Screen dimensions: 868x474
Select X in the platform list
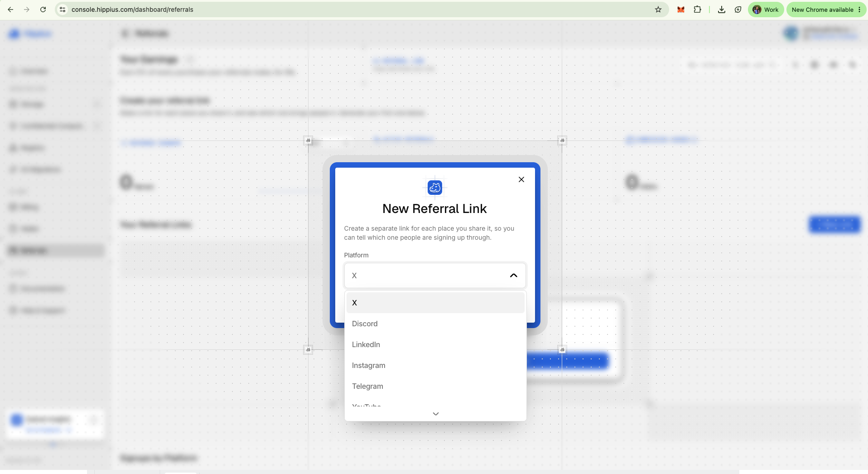tap(435, 303)
